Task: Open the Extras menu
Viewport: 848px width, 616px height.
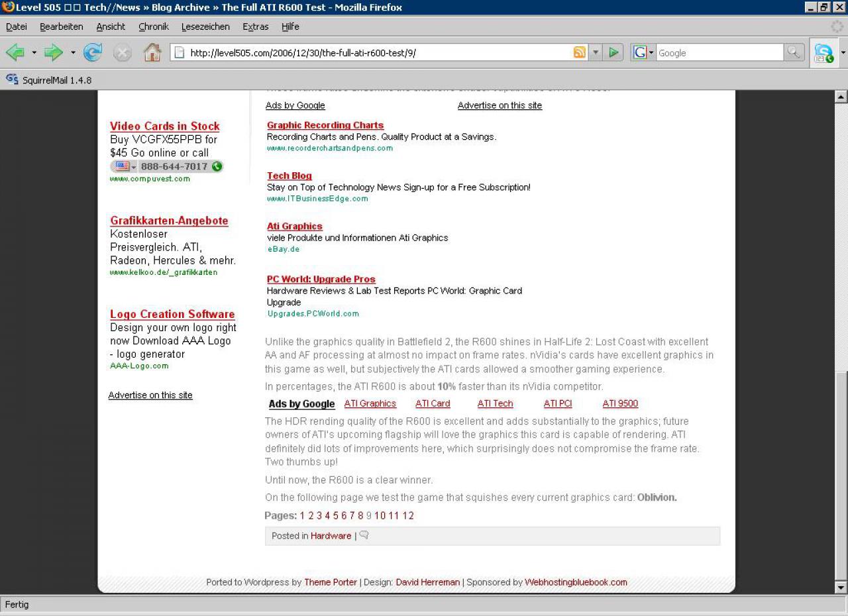Action: tap(256, 26)
